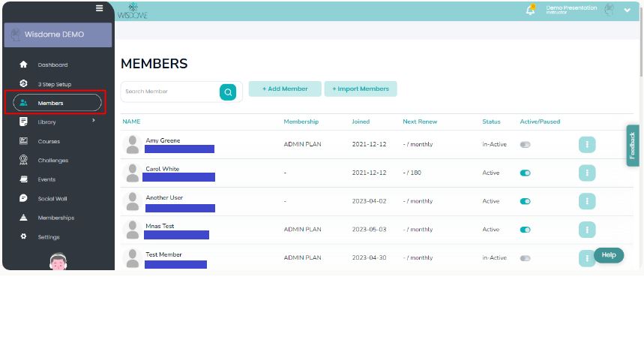Click the Settings gear icon
The image size is (644, 358).
pos(23,236)
